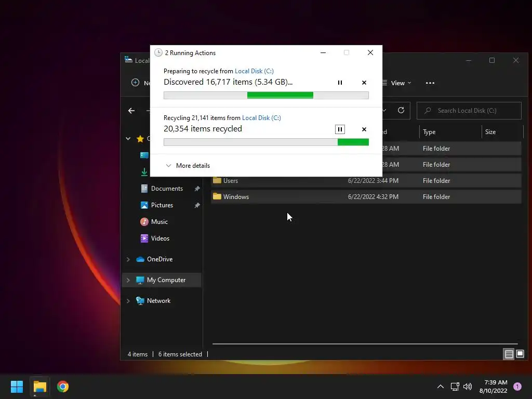Expand the My Computer tree node
The width and height of the screenshot is (532, 399).
coord(128,280)
